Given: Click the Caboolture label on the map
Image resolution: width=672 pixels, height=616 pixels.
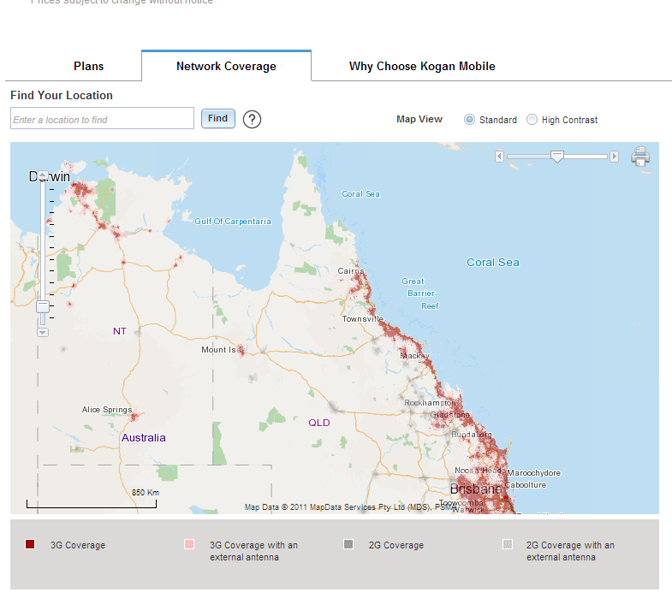Looking at the screenshot, I should click(x=526, y=485).
